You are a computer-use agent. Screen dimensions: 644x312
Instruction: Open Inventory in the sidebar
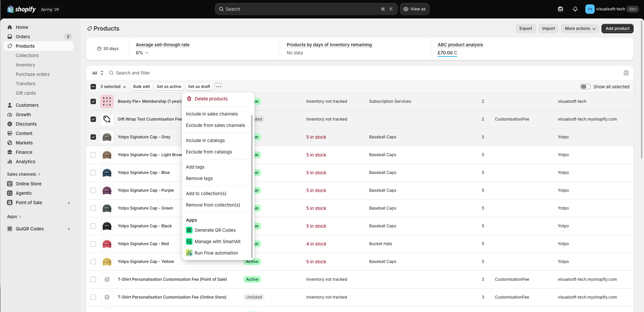pyautogui.click(x=25, y=65)
